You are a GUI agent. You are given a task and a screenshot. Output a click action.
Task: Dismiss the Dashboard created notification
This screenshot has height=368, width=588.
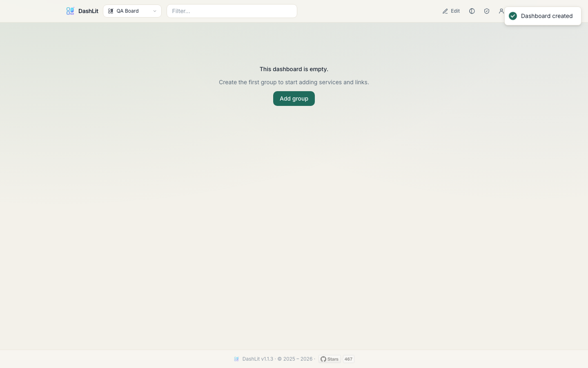tap(543, 16)
